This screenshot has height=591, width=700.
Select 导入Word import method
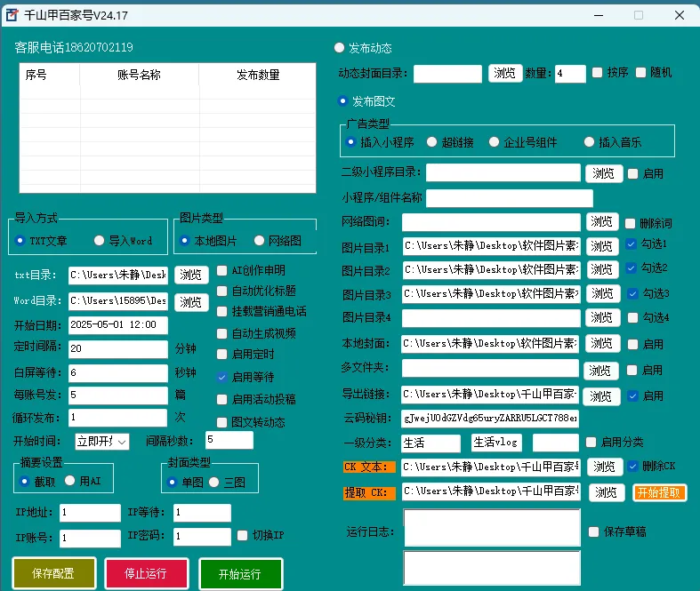pyautogui.click(x=99, y=241)
